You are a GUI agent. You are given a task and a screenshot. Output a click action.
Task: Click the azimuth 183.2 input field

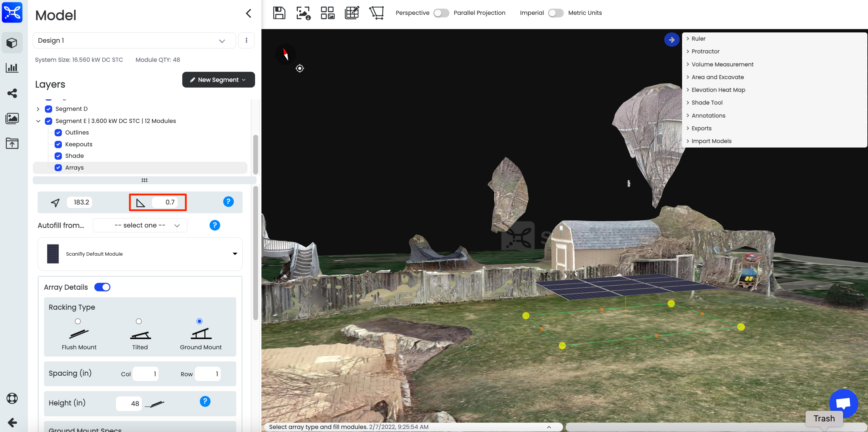79,202
